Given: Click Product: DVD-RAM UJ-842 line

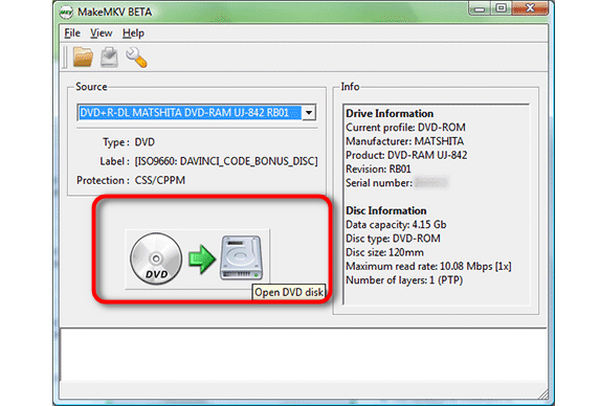Looking at the screenshot, I should pos(406,155).
